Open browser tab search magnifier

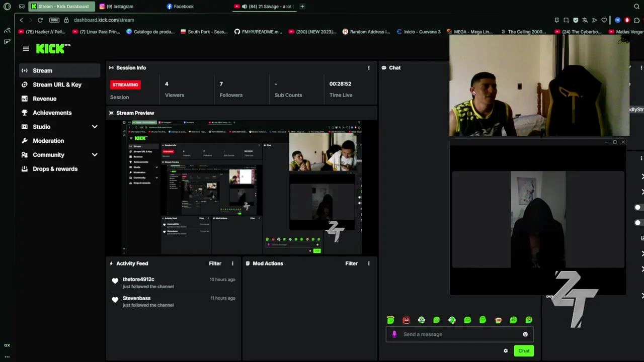click(636, 7)
